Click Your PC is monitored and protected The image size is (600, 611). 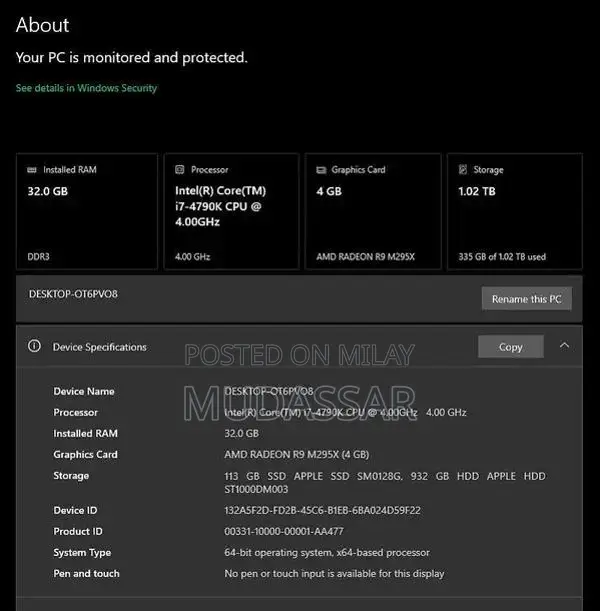tap(132, 58)
